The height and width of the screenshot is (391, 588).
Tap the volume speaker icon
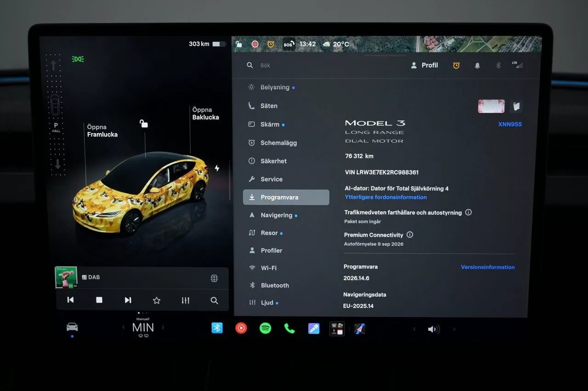434,329
